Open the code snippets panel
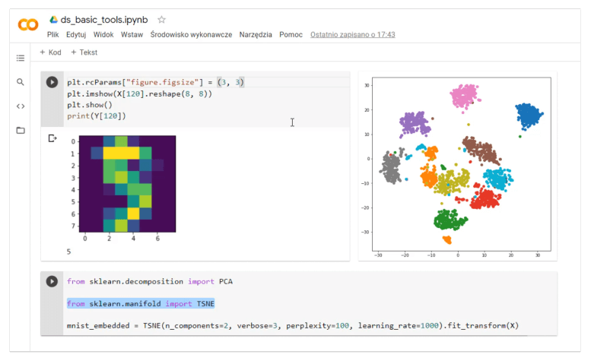The width and height of the screenshot is (591, 364). click(21, 106)
